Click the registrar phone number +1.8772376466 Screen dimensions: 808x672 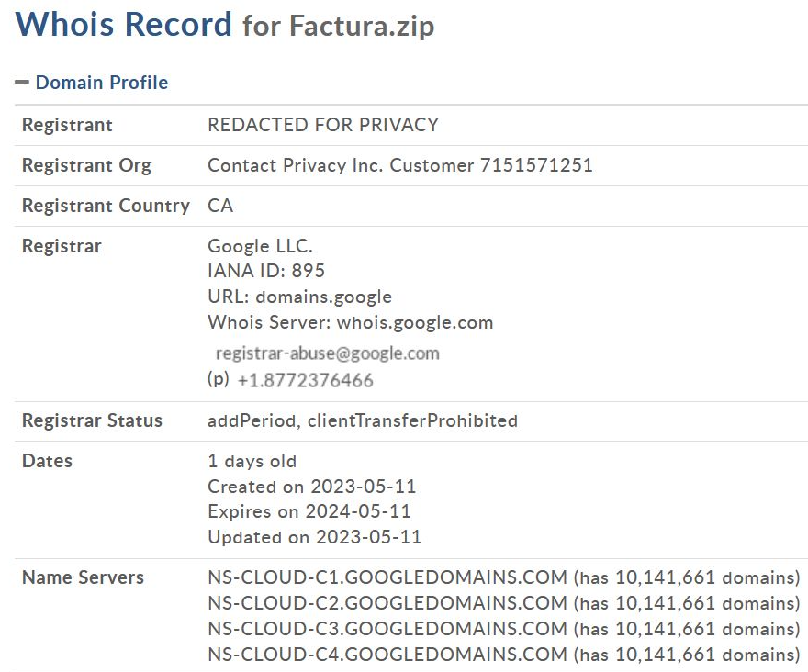tap(305, 380)
